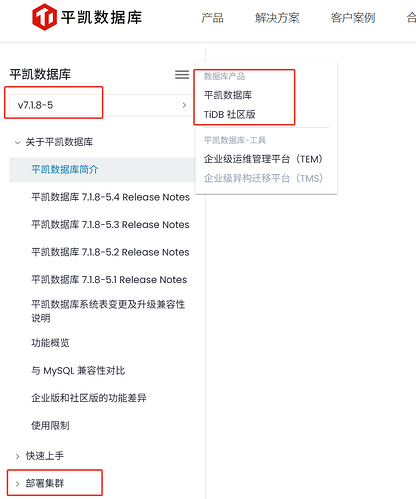Collapse the 关于平凯数据库 section chevron
This screenshot has width=416, height=499.
tap(17, 142)
